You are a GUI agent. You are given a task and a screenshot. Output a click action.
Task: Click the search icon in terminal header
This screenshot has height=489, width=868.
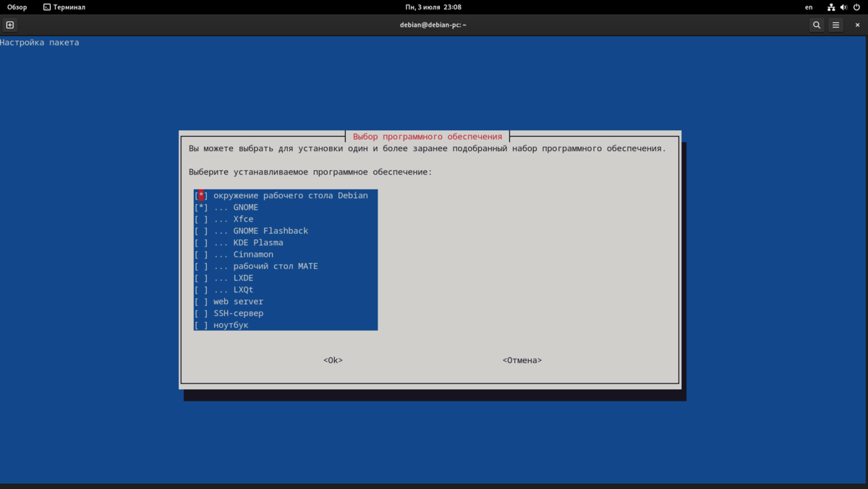tap(817, 24)
